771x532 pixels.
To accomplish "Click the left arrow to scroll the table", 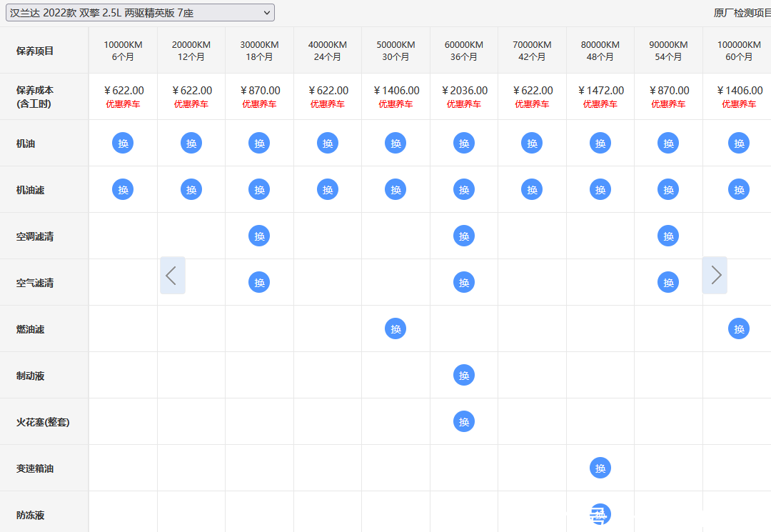I will click(x=172, y=275).
